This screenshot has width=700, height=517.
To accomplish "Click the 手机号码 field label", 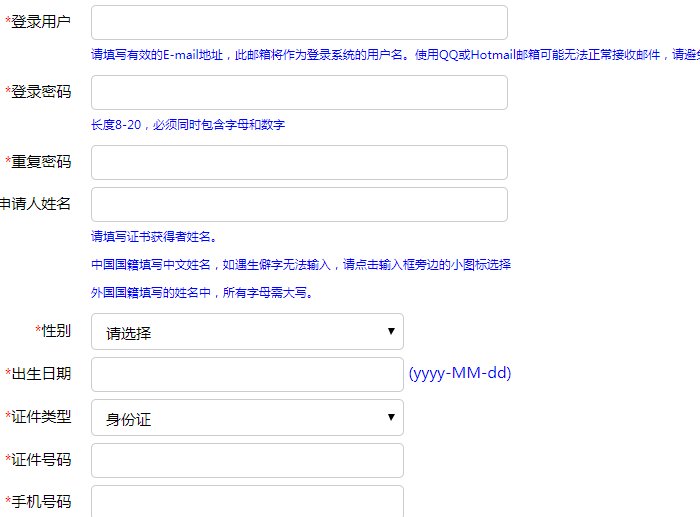I will click(38, 502).
